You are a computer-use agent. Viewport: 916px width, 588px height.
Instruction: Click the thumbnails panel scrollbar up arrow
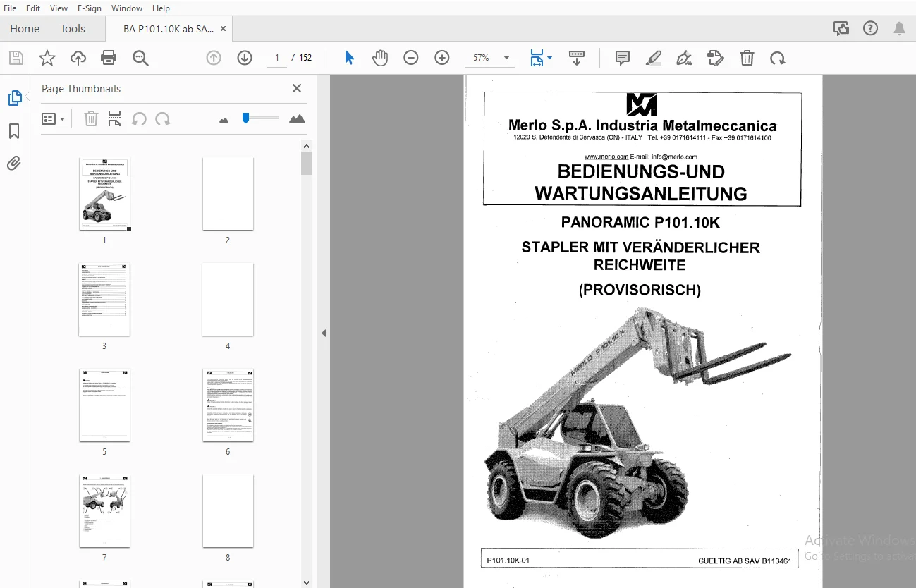(306, 146)
